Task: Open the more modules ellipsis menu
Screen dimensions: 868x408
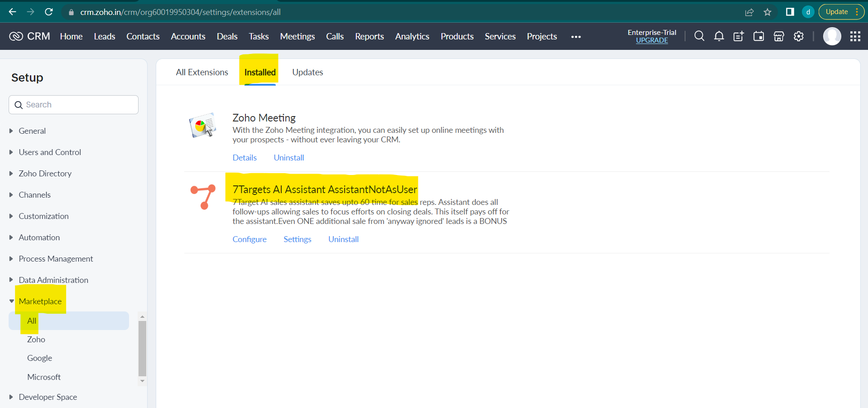Action: coord(575,37)
